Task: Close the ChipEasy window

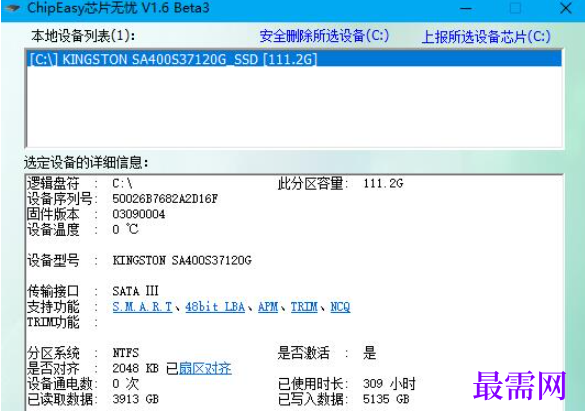Action: click(566, 8)
